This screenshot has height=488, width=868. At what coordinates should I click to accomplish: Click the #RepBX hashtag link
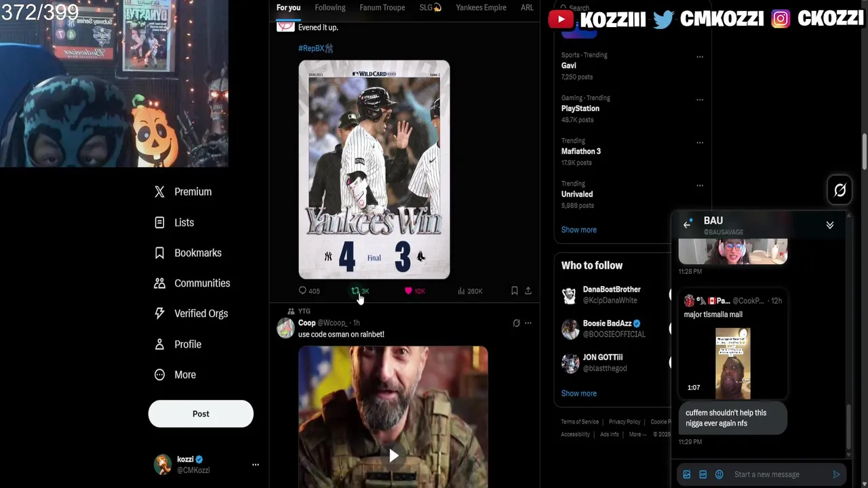315,48
